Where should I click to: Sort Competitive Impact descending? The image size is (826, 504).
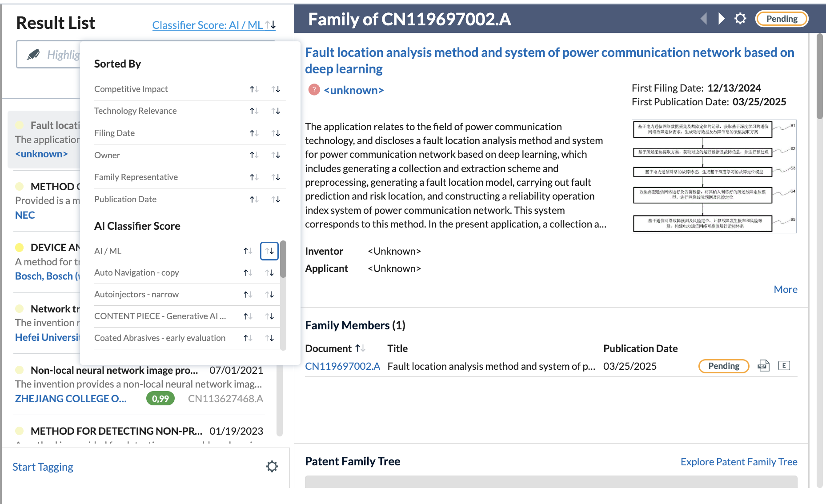tap(276, 89)
